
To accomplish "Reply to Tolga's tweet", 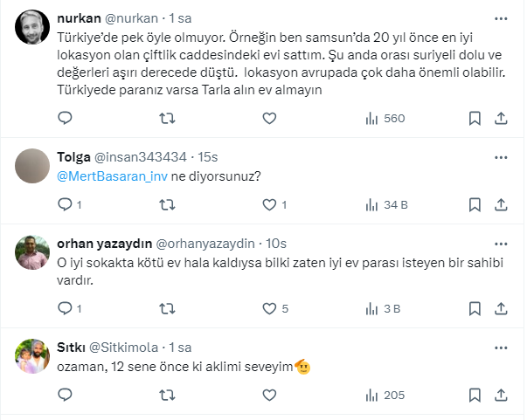I will [x=64, y=205].
